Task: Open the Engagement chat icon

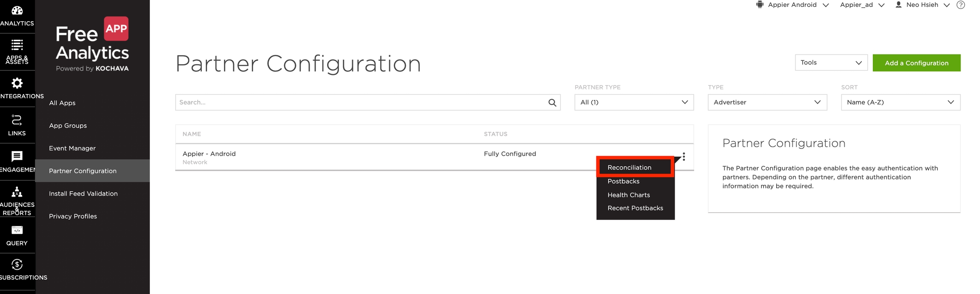Action: point(17,157)
